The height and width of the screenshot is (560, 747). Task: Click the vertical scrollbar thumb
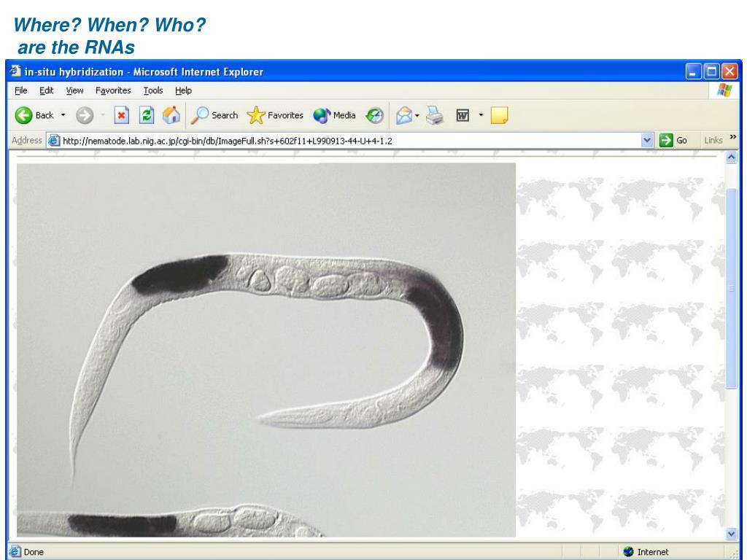pyautogui.click(x=731, y=289)
